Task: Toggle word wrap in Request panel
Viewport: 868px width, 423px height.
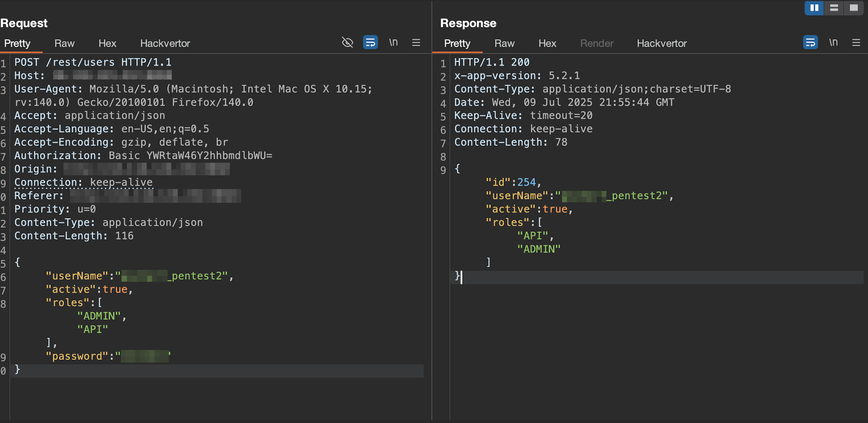Action: pos(370,42)
